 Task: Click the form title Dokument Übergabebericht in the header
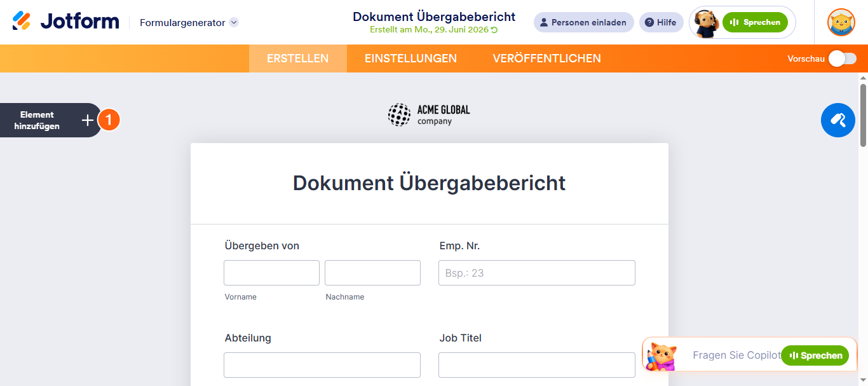[434, 17]
